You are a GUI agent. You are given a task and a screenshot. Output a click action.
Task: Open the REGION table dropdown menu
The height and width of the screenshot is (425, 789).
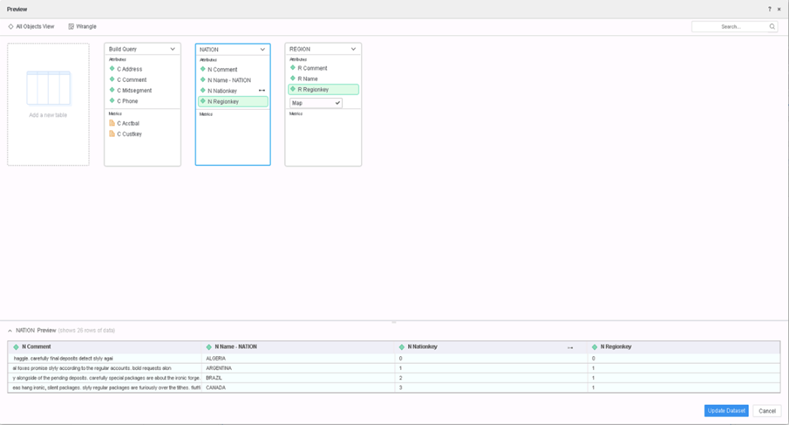click(353, 49)
